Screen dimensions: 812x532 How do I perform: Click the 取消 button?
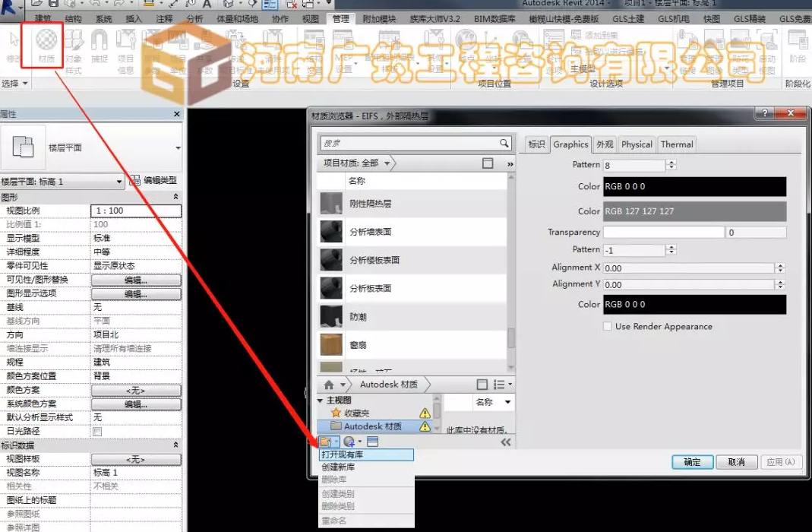point(736,462)
